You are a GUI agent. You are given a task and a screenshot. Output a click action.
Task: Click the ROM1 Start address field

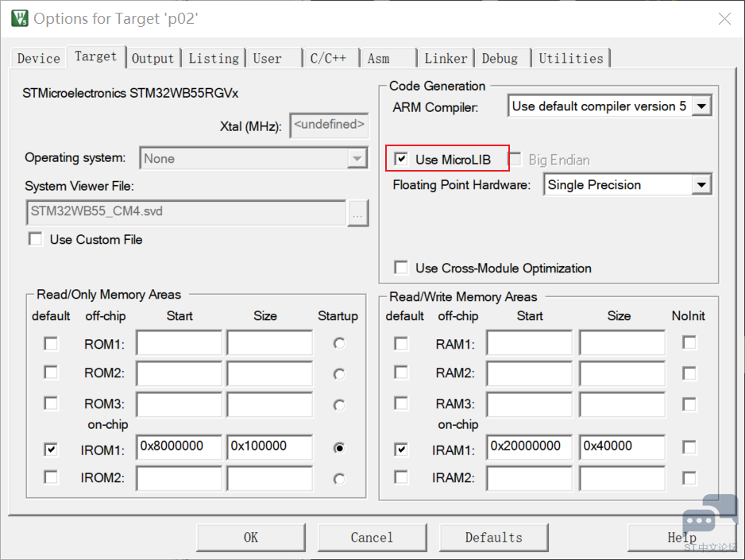point(179,343)
